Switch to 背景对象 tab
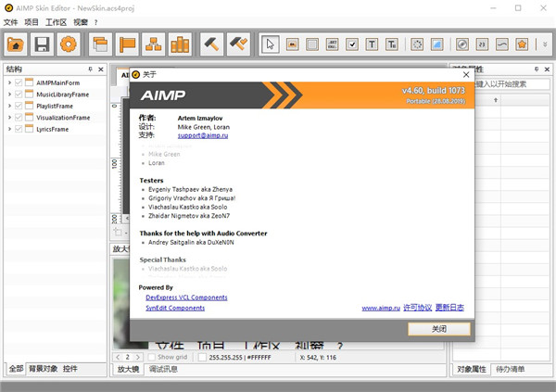Screen dimensions: 556x392 pyautogui.click(x=43, y=369)
